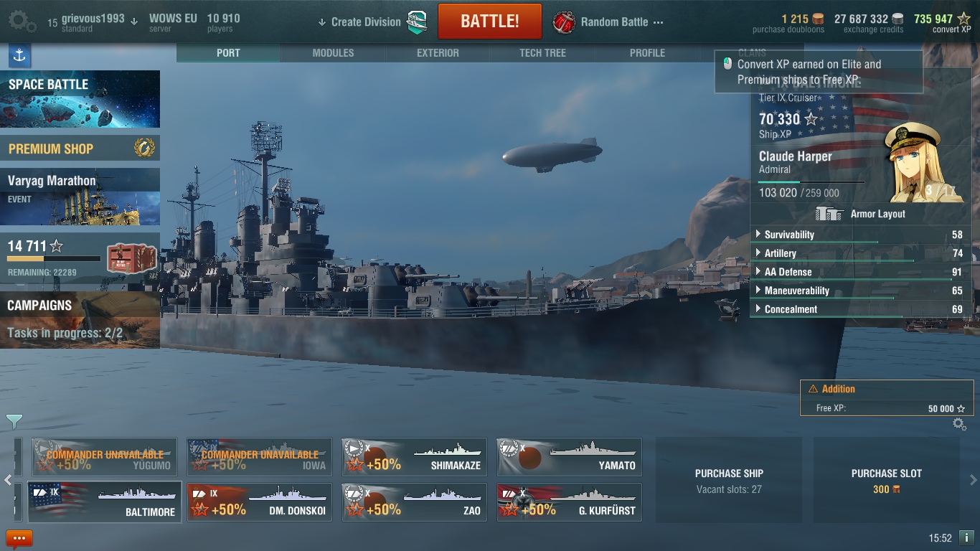Image resolution: width=980 pixels, height=551 pixels.
Task: Click the anchor port icon
Action: (x=19, y=55)
